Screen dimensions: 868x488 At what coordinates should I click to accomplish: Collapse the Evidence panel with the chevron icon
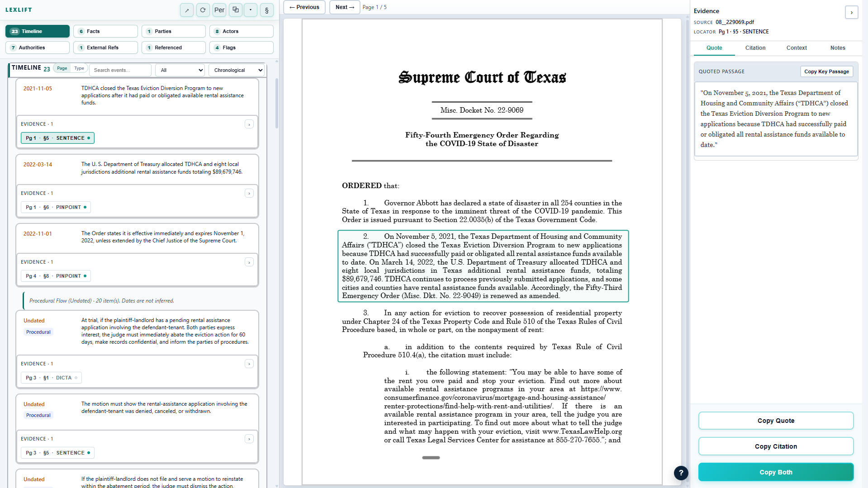pos(851,12)
